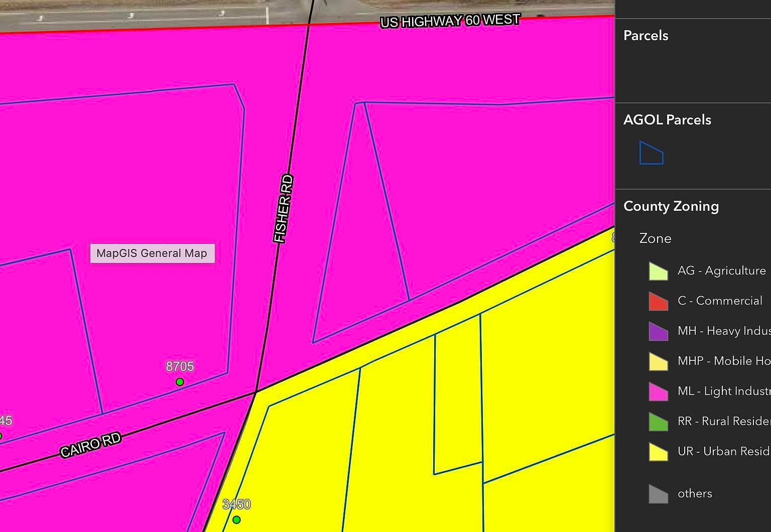Select the AG - Agriculture legend symbol
This screenshot has height=532, width=771.
(658, 271)
